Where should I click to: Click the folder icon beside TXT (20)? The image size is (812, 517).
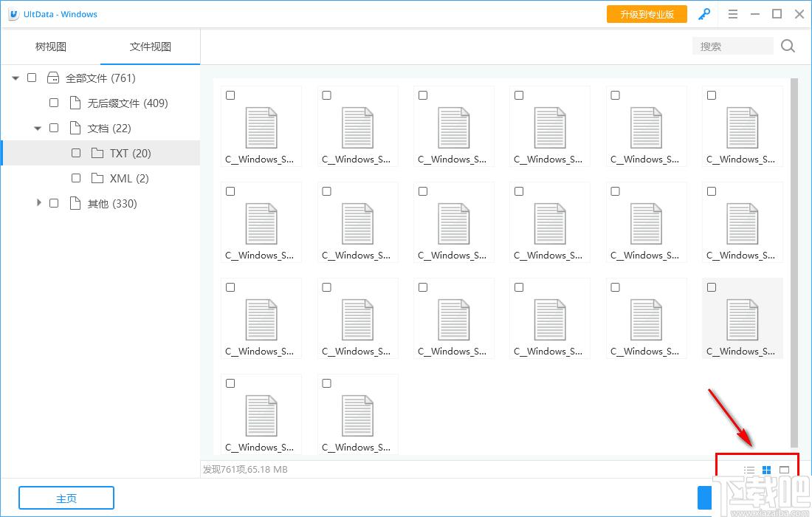coord(97,153)
